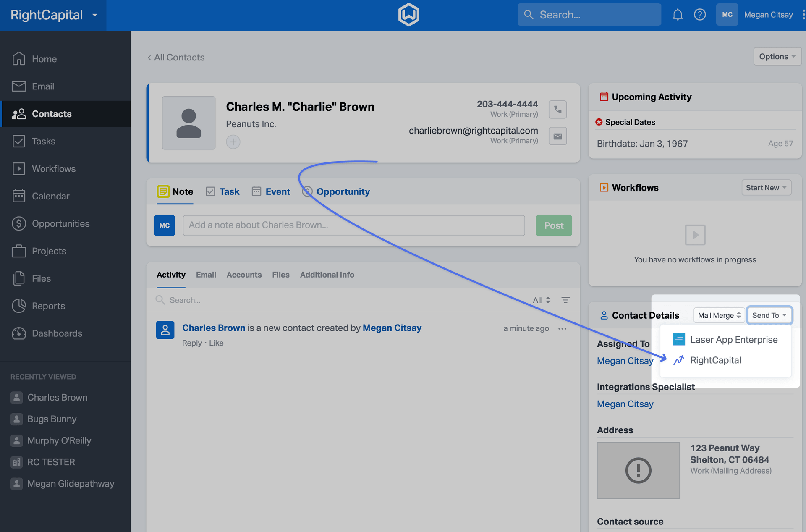Click the activity Search field
Image resolution: width=806 pixels, height=532 pixels.
[340, 300]
